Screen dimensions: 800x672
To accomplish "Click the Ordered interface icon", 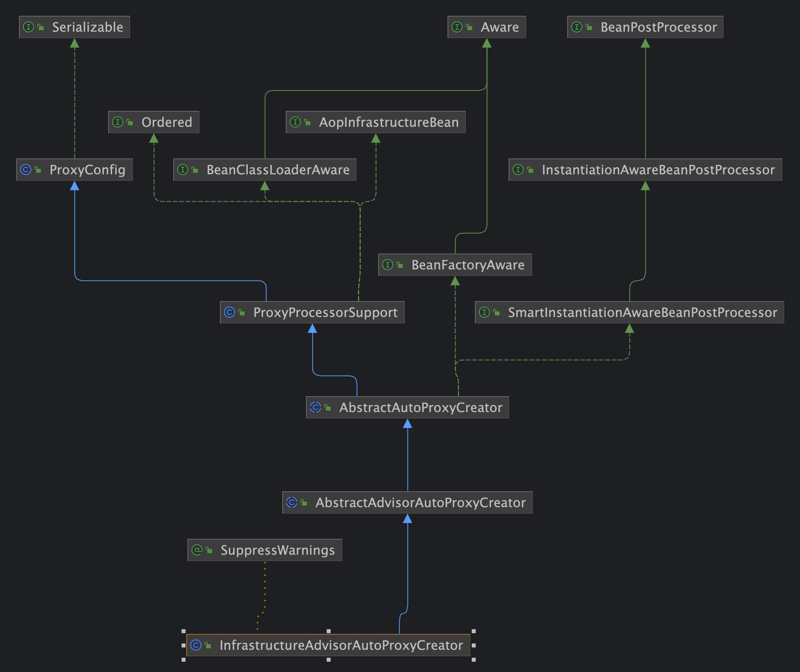I will pyautogui.click(x=118, y=122).
